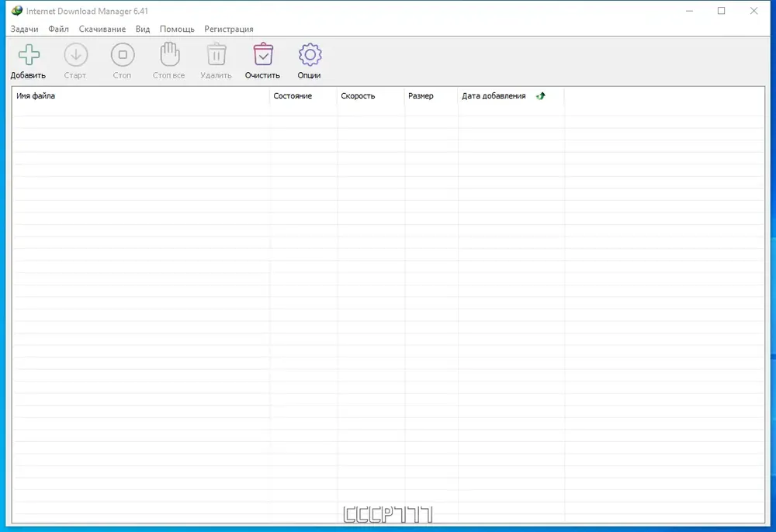Maximize the Internet Download Manager window
The height and width of the screenshot is (532, 776).
click(722, 11)
